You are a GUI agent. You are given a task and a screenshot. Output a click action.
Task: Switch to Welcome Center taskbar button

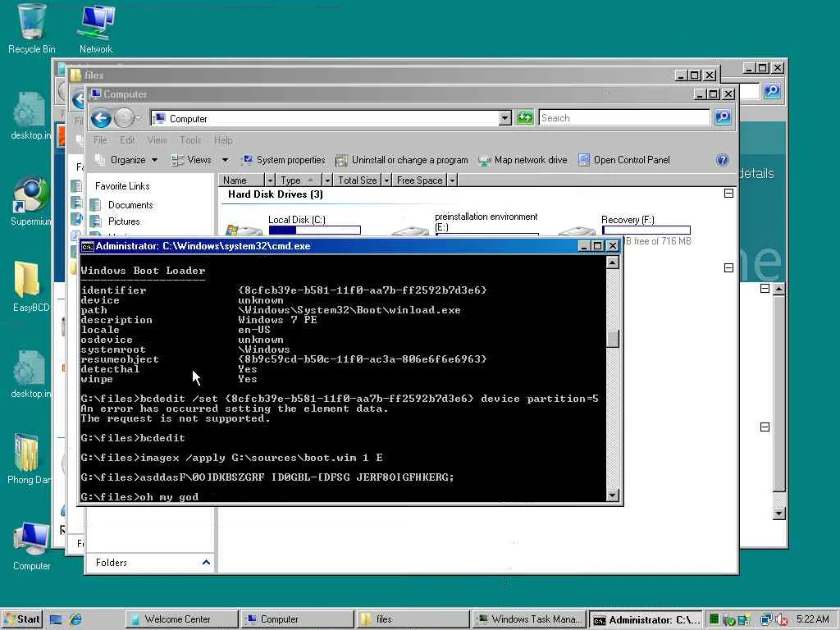(182, 619)
